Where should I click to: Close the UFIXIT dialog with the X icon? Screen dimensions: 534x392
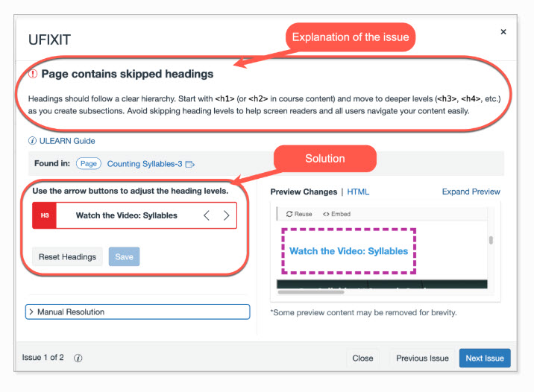click(503, 32)
